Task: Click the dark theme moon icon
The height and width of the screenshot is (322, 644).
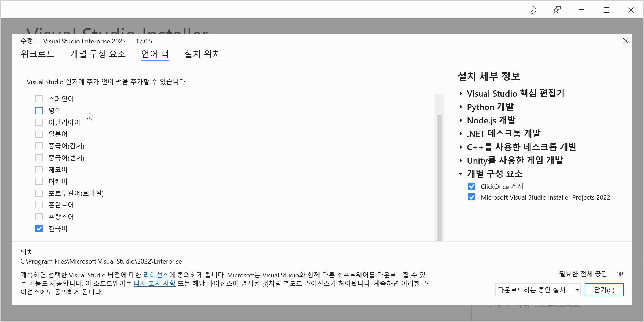Action: click(x=533, y=10)
